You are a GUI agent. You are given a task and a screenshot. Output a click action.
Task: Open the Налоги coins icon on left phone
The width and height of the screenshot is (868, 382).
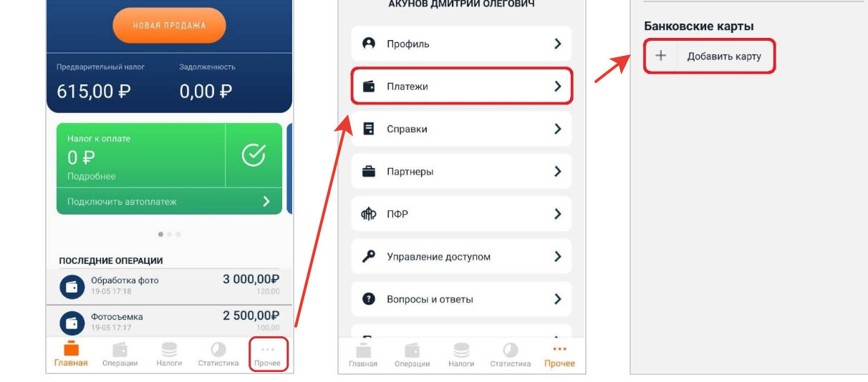[169, 350]
